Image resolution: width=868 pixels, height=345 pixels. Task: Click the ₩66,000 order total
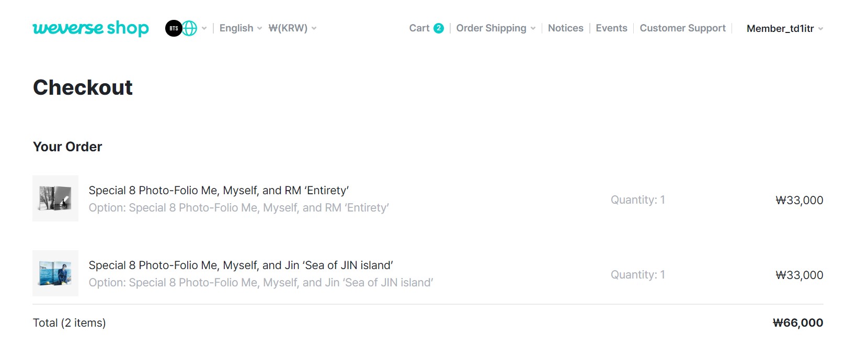coord(797,323)
